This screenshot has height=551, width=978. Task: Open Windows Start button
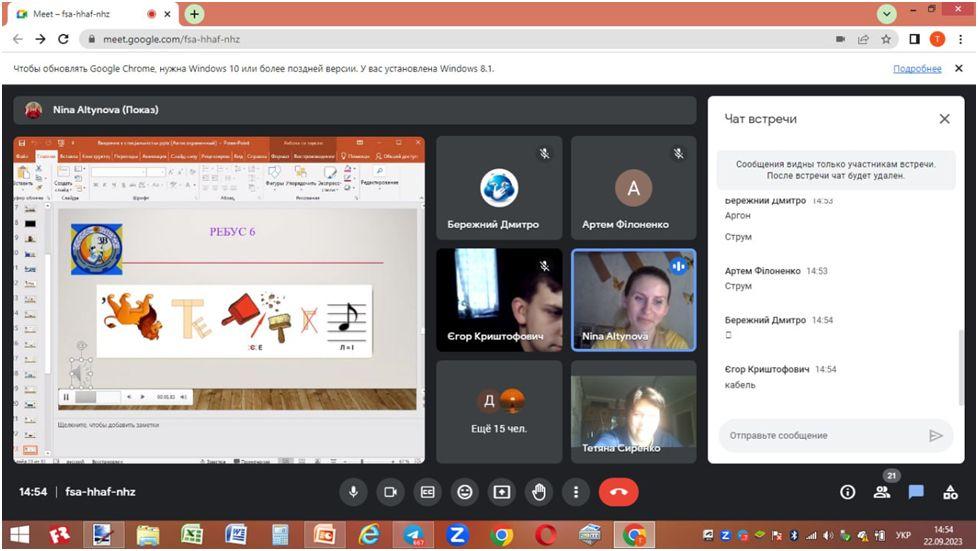pyautogui.click(x=19, y=535)
